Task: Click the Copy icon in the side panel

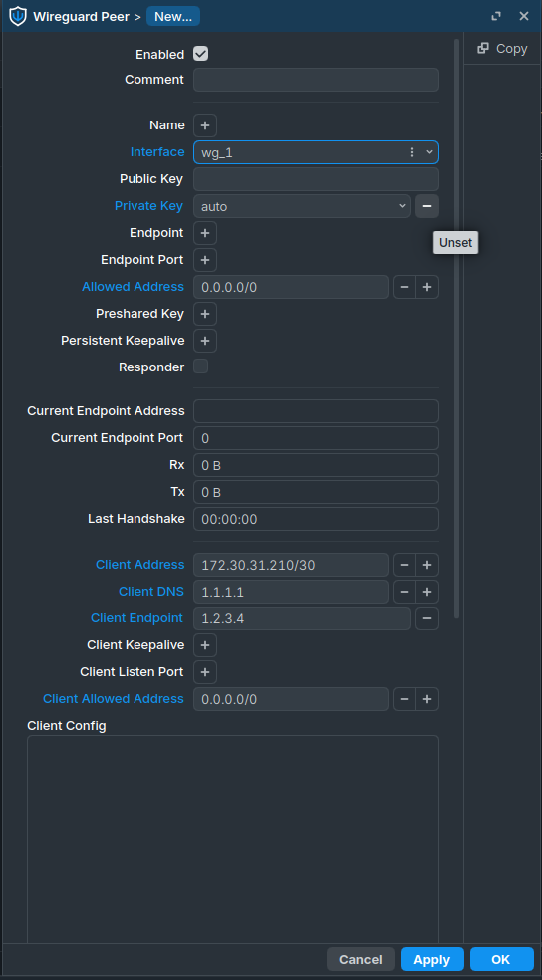Action: pos(482,48)
